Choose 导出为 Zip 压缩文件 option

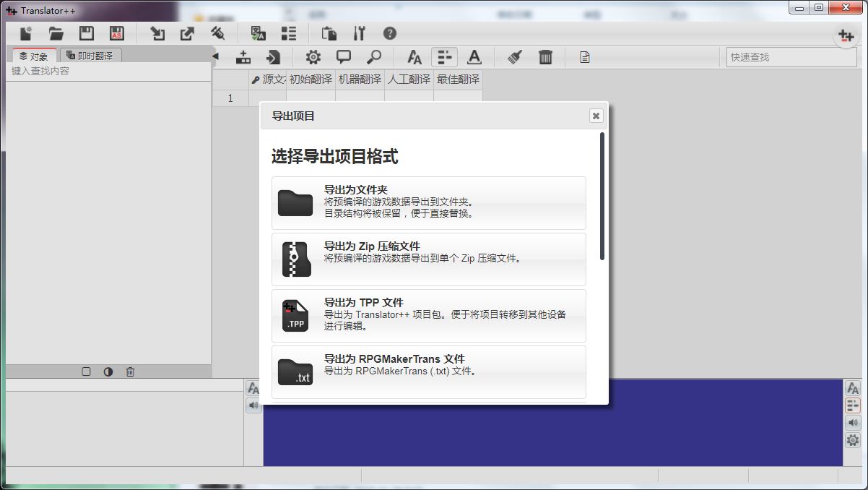[429, 259]
